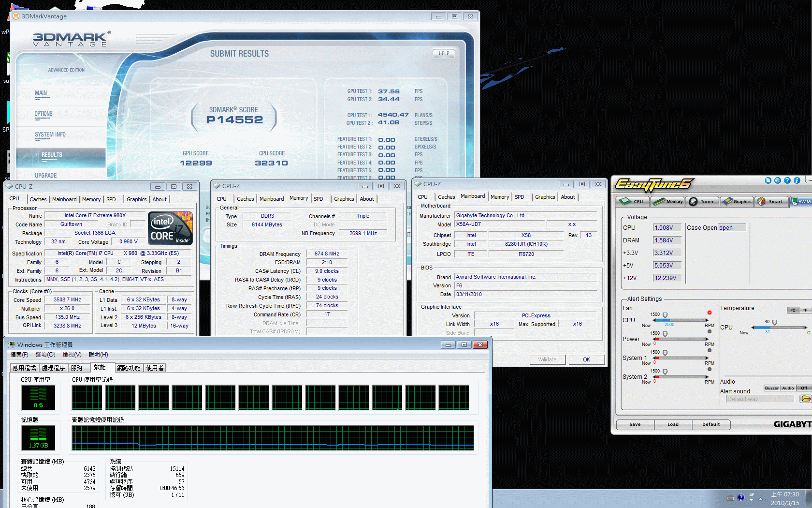Viewport: 812px width, 508px height.
Task: Click the HELP button in 3DMark Vantage
Action: (x=444, y=54)
